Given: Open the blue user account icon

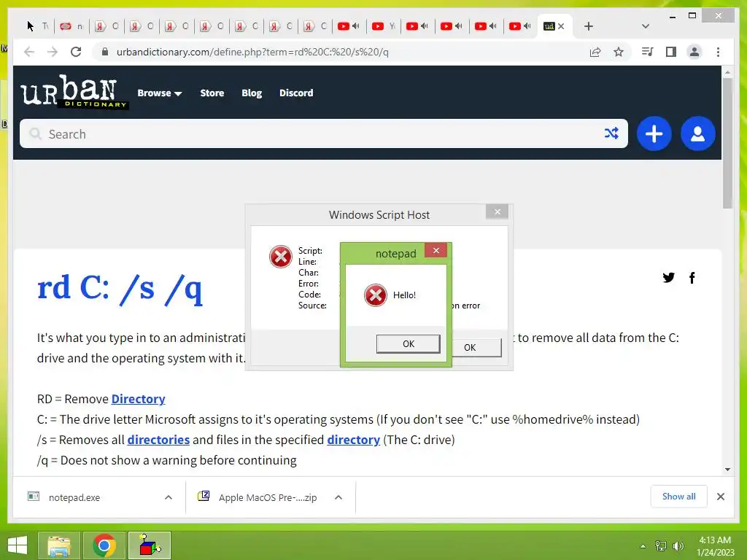Looking at the screenshot, I should pos(698,134).
